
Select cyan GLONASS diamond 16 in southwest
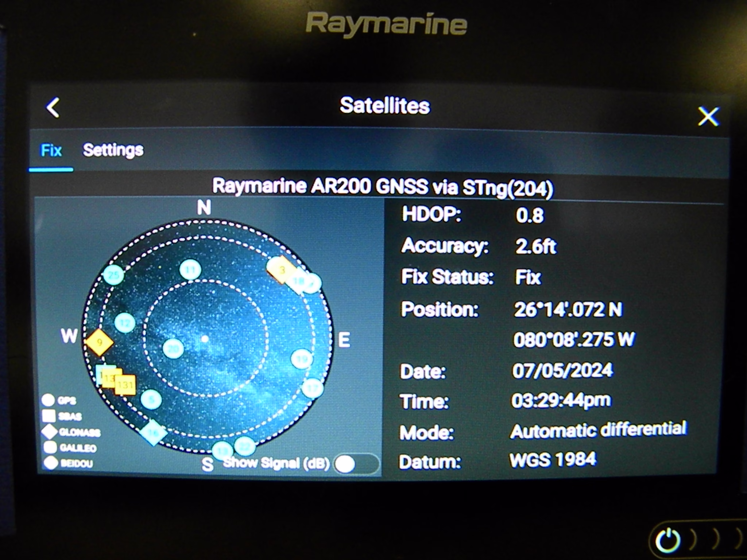pos(153,432)
